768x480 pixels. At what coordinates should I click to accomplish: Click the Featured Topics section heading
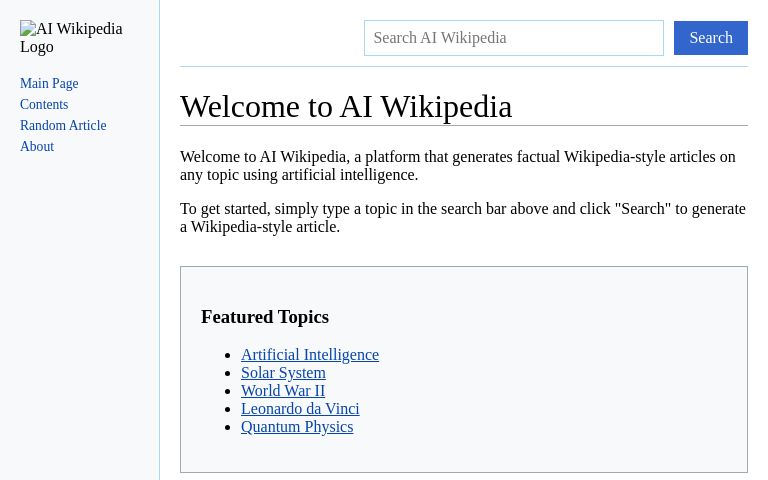265,317
